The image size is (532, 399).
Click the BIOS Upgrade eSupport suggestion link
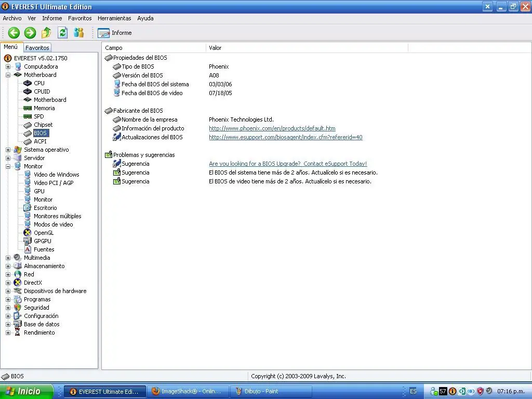[x=288, y=164]
